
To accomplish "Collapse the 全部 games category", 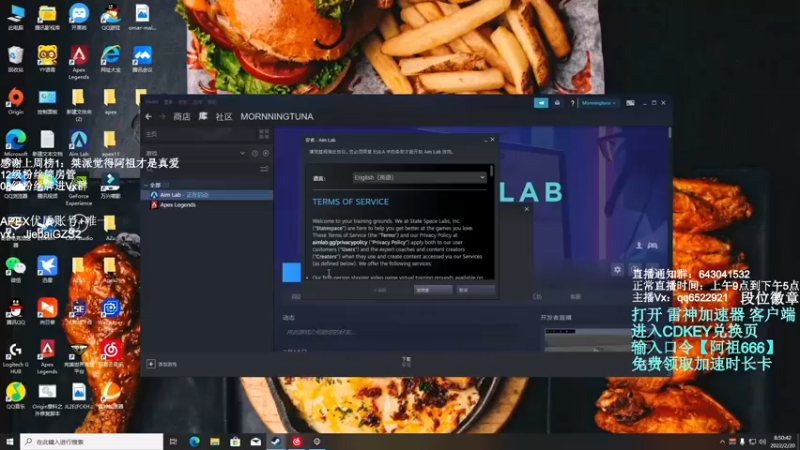I will 146,185.
